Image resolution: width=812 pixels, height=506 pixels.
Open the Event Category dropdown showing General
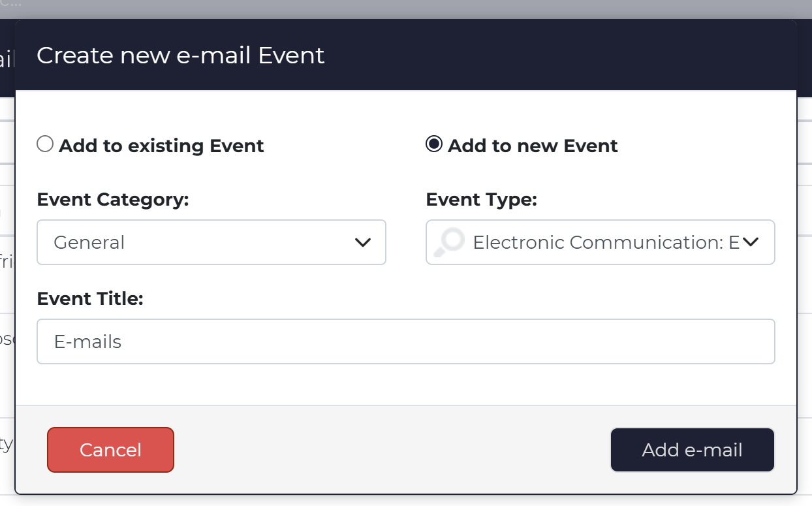point(211,242)
